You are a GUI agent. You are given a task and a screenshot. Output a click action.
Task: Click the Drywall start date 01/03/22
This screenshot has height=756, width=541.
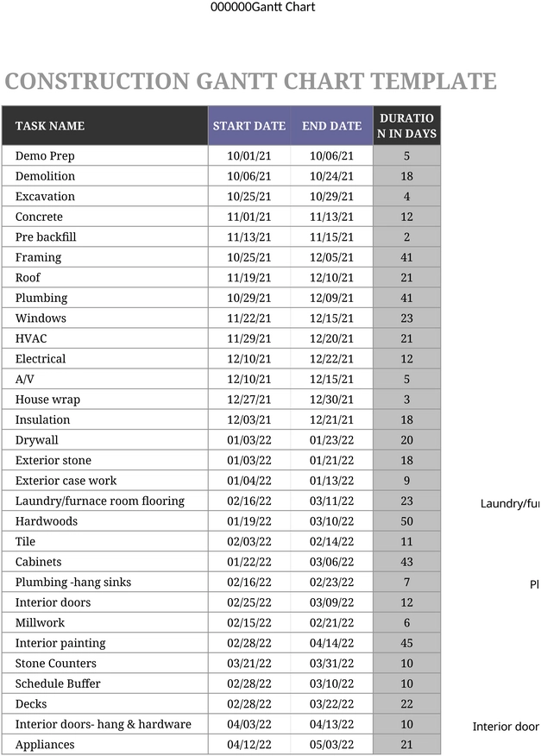[x=249, y=440]
